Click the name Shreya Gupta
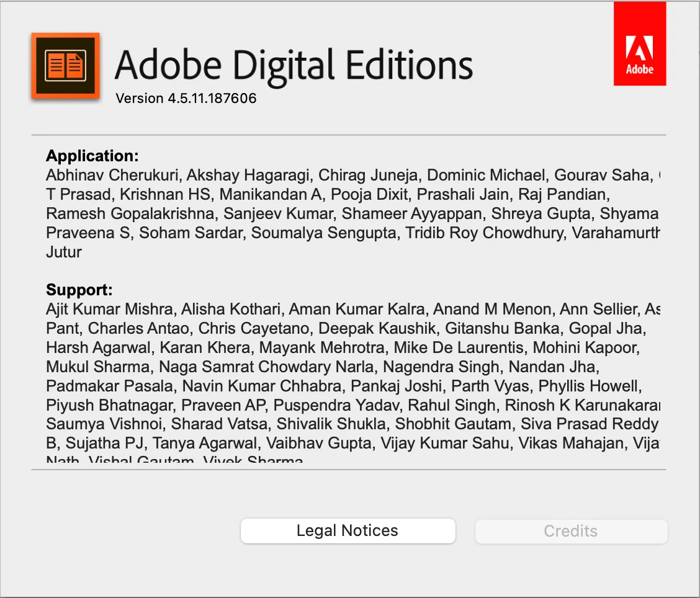The height and width of the screenshot is (598, 700). pos(541,213)
